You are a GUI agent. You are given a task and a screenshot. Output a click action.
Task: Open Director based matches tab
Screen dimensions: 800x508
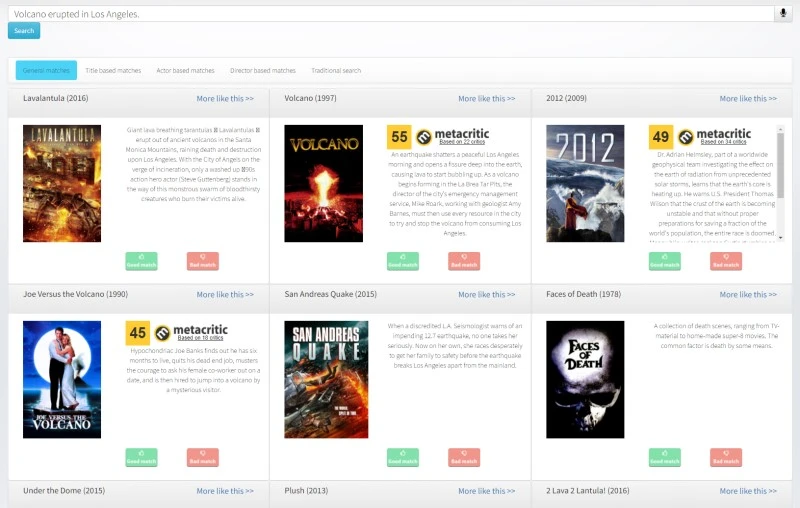(x=262, y=71)
